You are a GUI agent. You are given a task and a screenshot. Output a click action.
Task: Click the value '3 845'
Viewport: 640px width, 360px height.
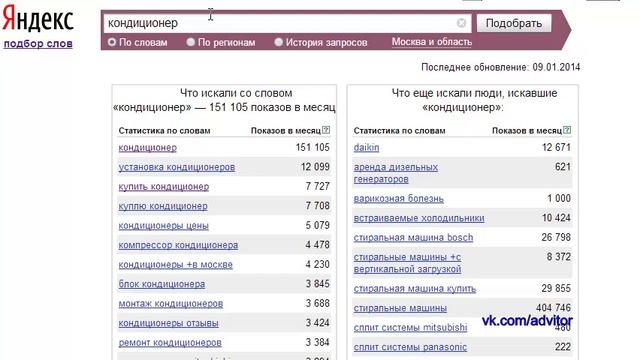click(x=318, y=284)
